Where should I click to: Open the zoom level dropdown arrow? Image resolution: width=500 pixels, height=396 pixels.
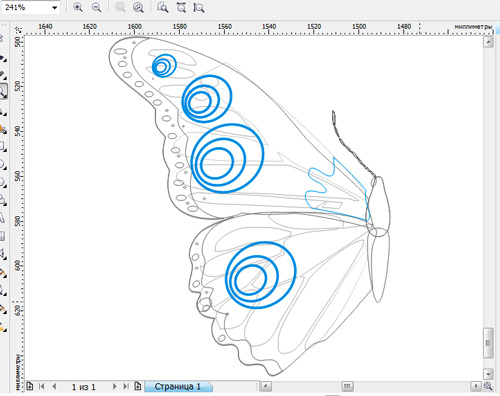[x=55, y=8]
